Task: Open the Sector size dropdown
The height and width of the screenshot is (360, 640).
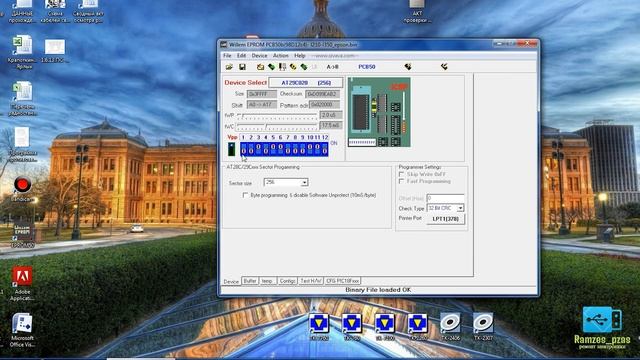Action: coord(304,182)
